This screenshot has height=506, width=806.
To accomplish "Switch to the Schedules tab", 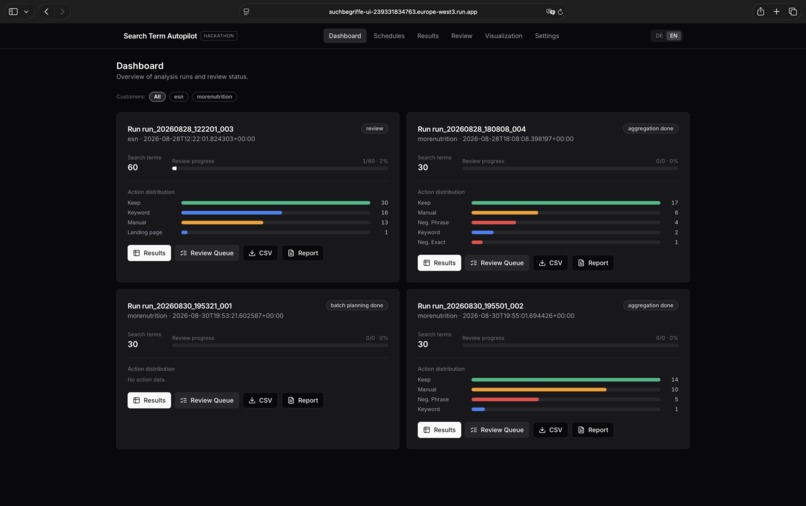I will (x=389, y=36).
